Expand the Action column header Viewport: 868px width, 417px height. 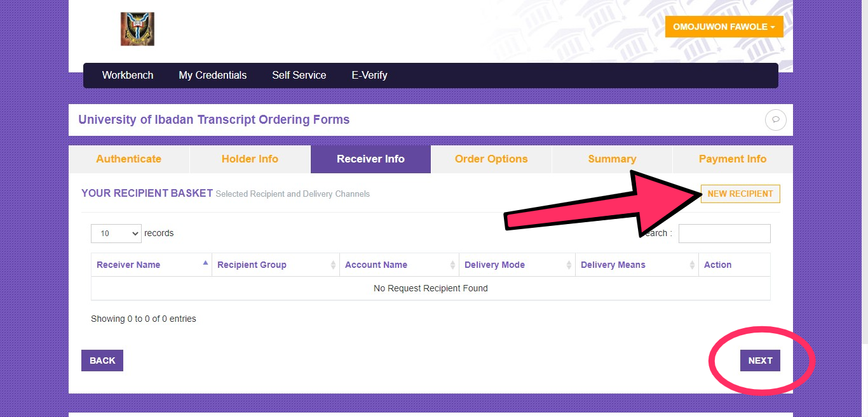[717, 265]
